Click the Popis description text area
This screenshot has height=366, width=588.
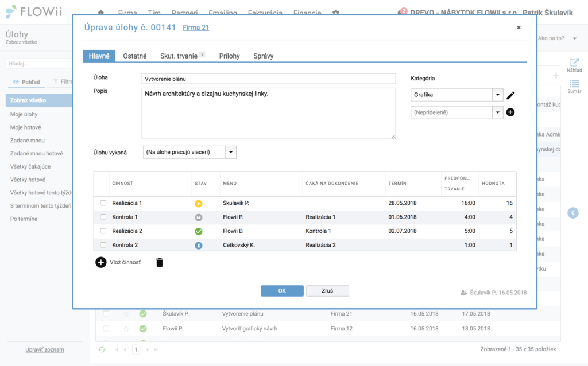click(x=269, y=114)
